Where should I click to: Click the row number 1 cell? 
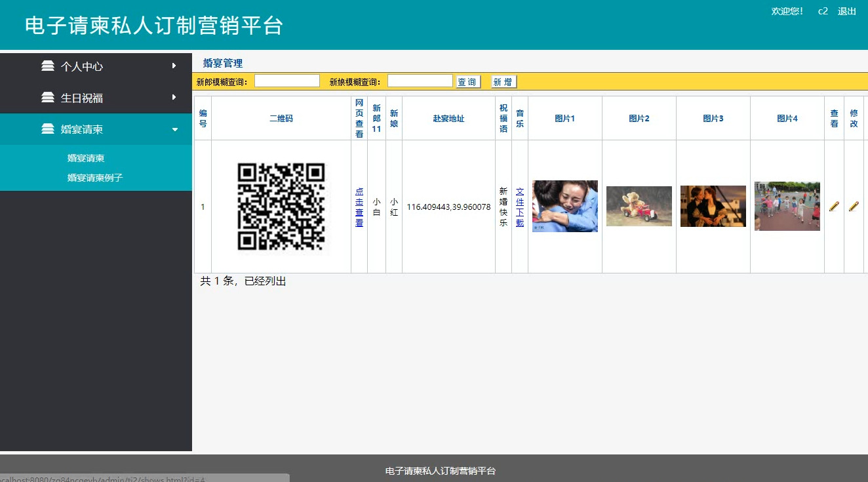click(x=203, y=207)
